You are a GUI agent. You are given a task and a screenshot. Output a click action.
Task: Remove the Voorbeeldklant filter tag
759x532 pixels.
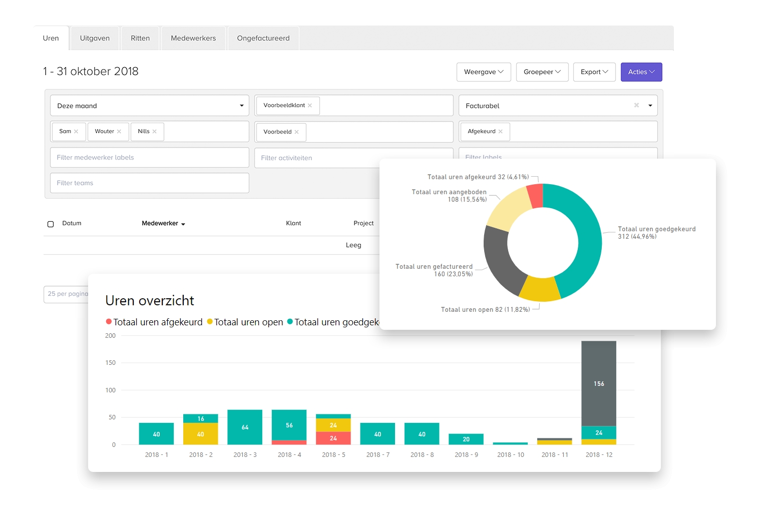coord(310,106)
